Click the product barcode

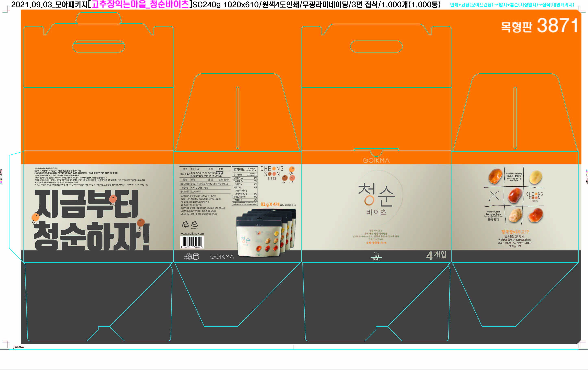192,242
